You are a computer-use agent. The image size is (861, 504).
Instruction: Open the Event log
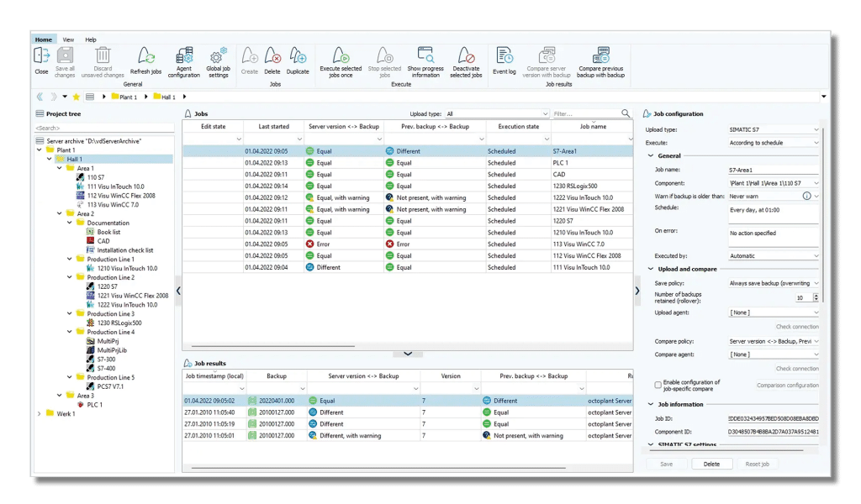coord(504,55)
